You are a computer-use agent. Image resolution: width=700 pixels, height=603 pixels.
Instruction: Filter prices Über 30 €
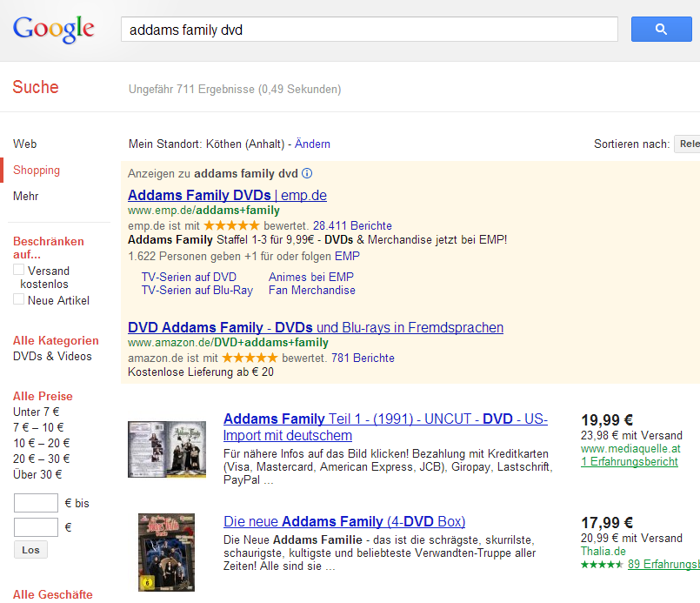coord(37,474)
